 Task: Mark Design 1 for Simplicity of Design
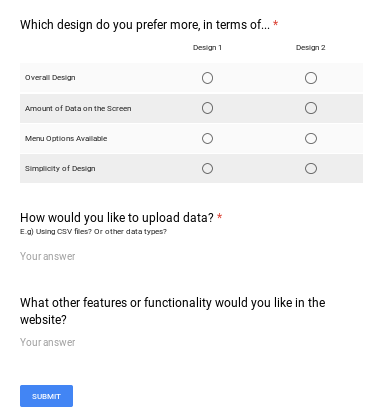[x=207, y=168]
